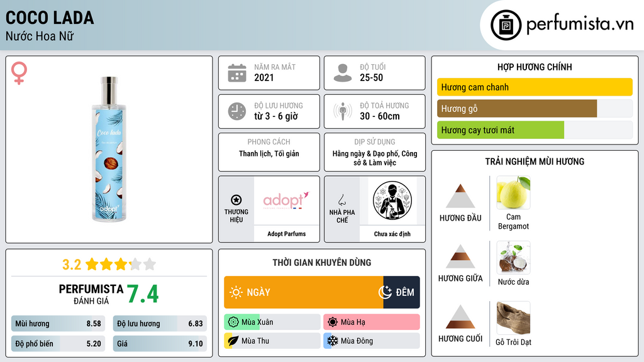This screenshot has height=362, width=644.
Task: Click the Cam Bergamot note name
Action: tap(513, 221)
